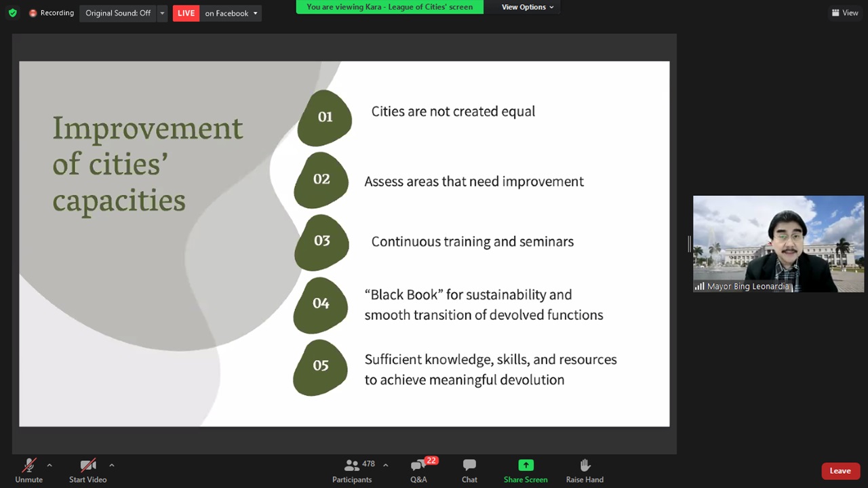Toggle the Start Video camera button
868x488 pixels.
(x=87, y=470)
